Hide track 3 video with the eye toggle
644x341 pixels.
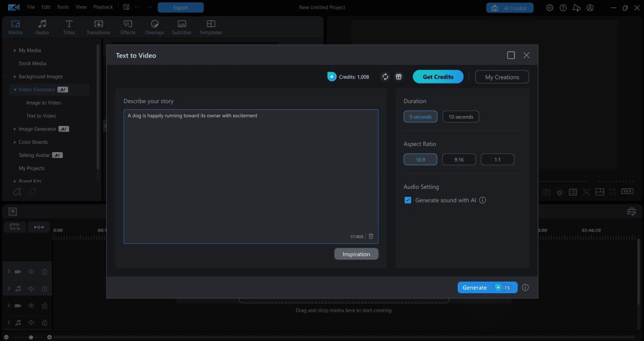[31, 271]
